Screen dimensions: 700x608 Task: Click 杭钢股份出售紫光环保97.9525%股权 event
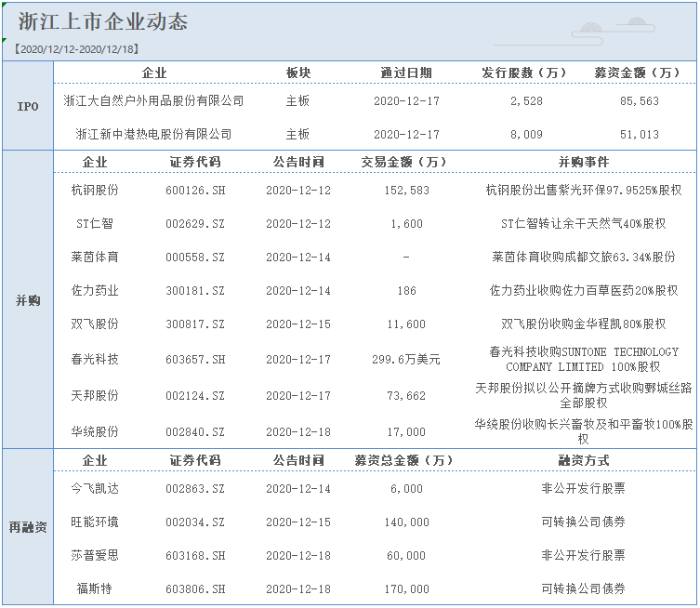click(584, 191)
